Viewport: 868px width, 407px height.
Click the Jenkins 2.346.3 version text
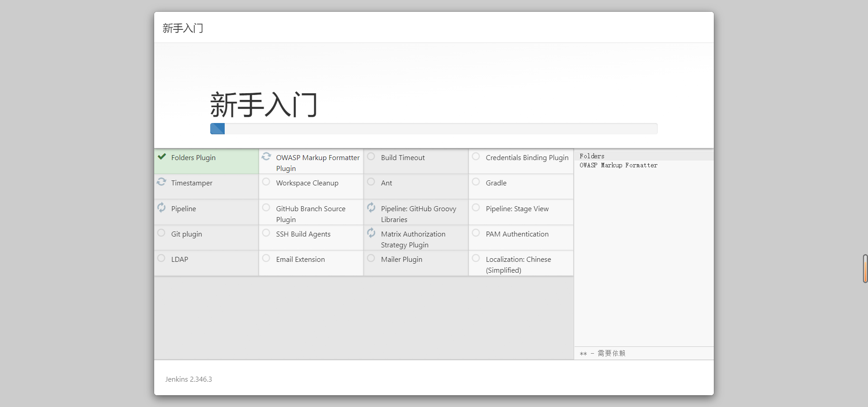189,379
